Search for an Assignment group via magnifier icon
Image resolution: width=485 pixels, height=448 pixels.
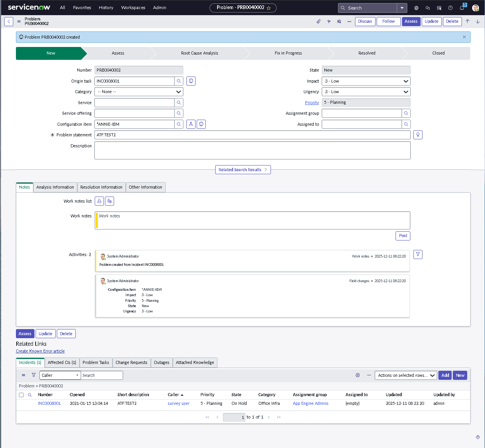click(x=405, y=113)
